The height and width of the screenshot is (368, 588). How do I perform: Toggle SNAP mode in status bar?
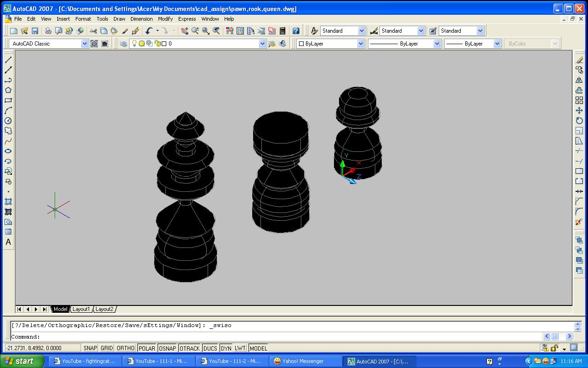click(90, 348)
